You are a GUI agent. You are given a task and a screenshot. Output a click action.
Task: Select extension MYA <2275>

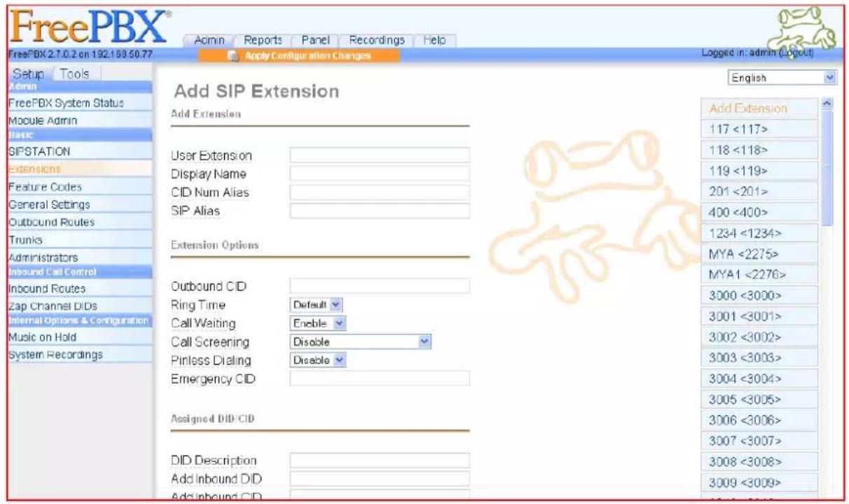(759, 253)
